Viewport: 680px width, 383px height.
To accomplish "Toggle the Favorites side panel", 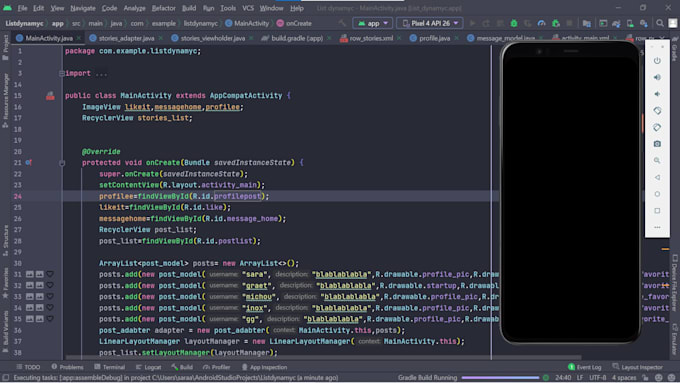I will [5, 283].
